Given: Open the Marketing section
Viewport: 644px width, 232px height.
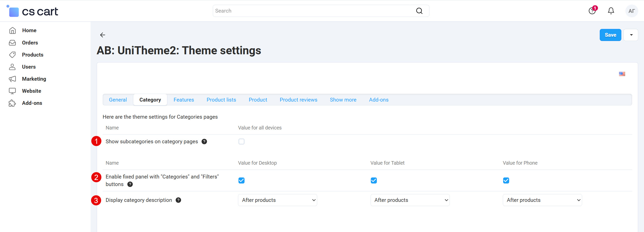Looking at the screenshot, I should pyautogui.click(x=34, y=79).
